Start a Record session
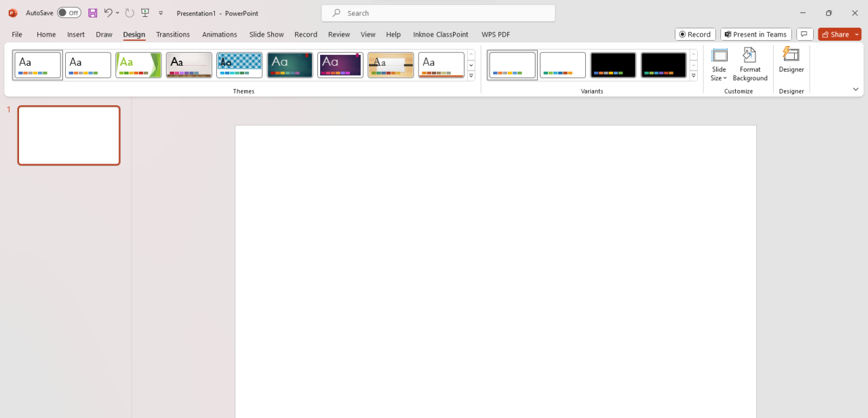Image resolution: width=868 pixels, height=418 pixels. (694, 34)
